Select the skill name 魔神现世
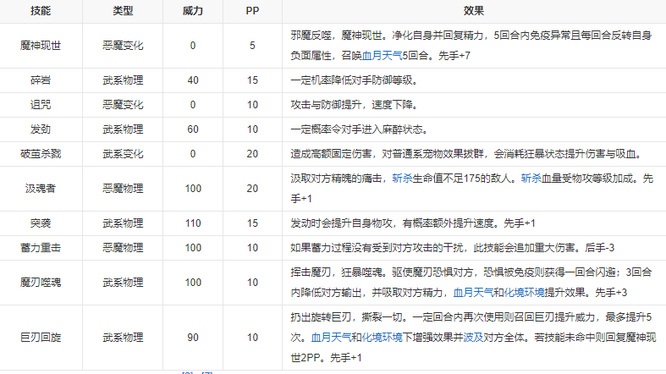 pos(41,45)
